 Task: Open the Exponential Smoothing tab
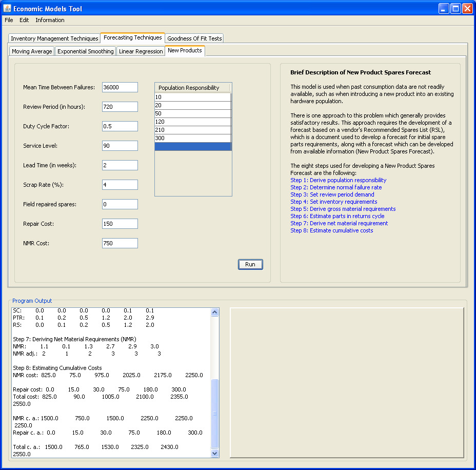85,51
